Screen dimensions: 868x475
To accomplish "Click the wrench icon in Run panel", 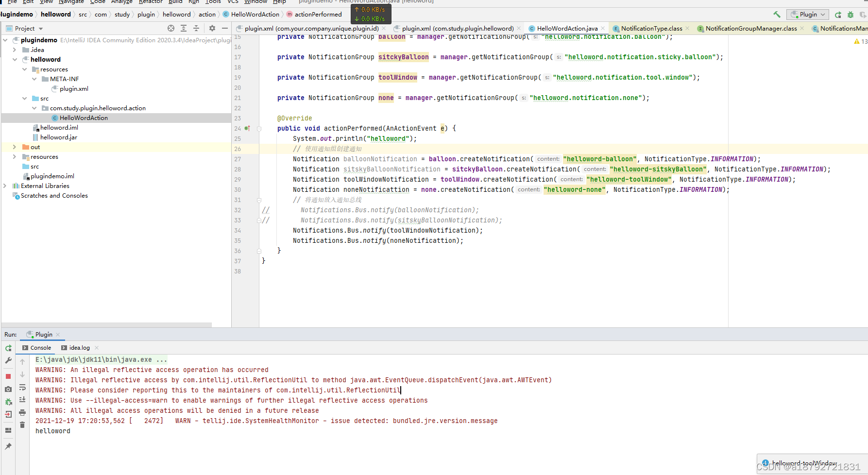I will 8,360.
